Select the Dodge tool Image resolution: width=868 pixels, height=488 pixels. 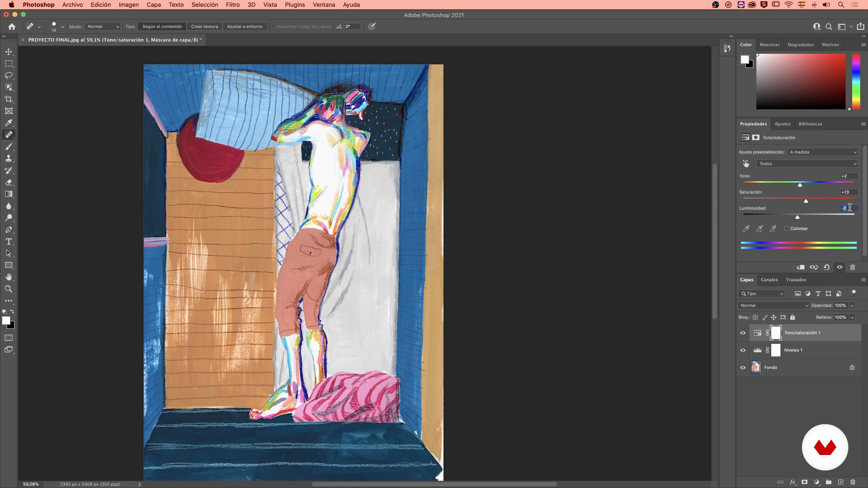(9, 218)
